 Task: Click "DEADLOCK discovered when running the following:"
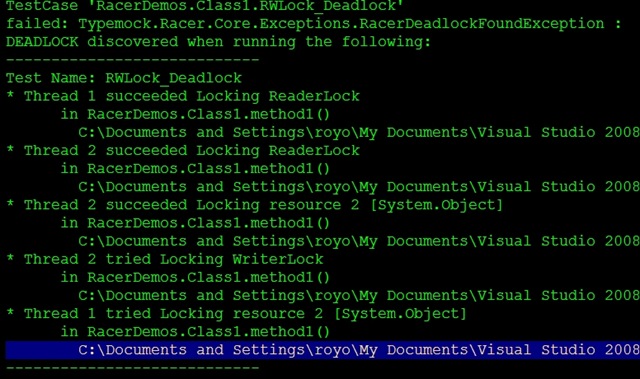pyautogui.click(x=218, y=42)
